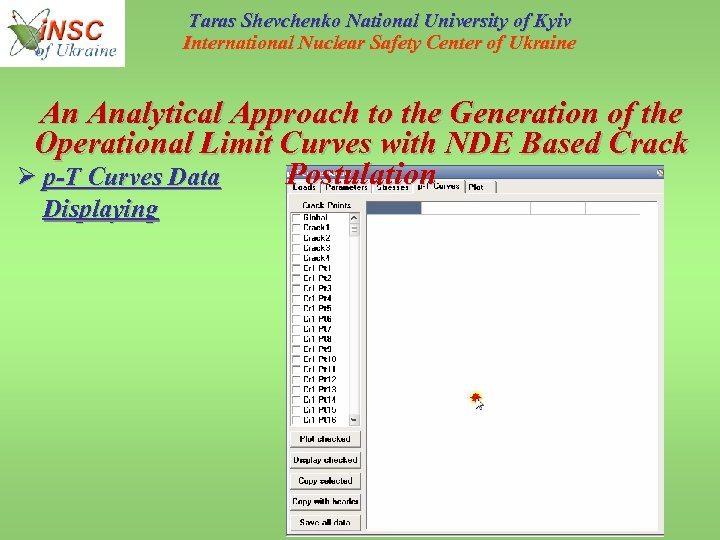
Task: Mark the Cr1 Pt14 checkbox
Action: (297, 399)
